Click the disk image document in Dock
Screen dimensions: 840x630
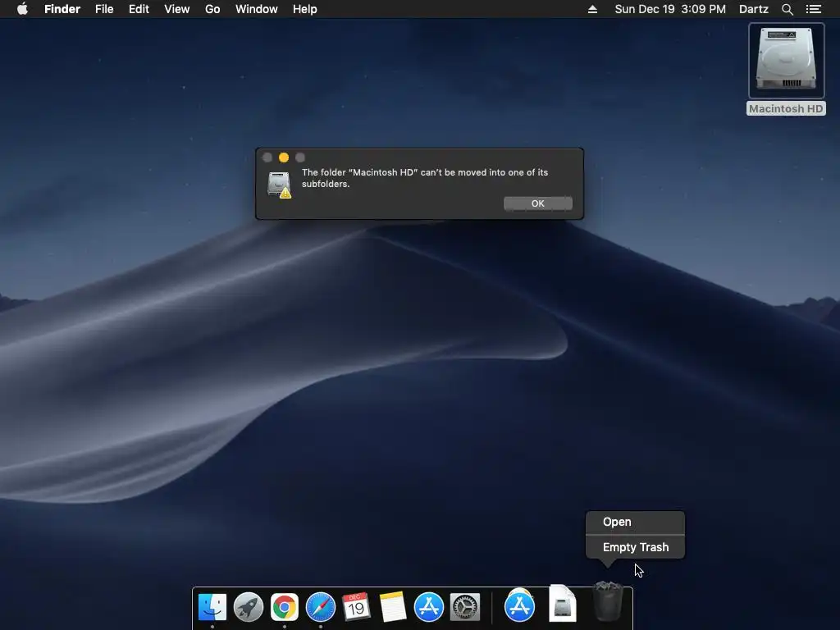(x=562, y=605)
